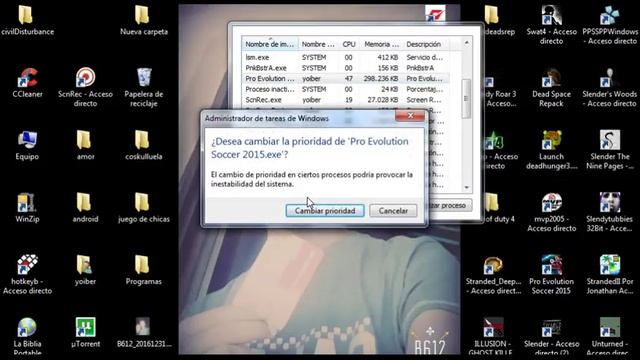640x360 pixels.
Task: Launch CCleaner from its desktop shortcut
Action: tap(27, 78)
